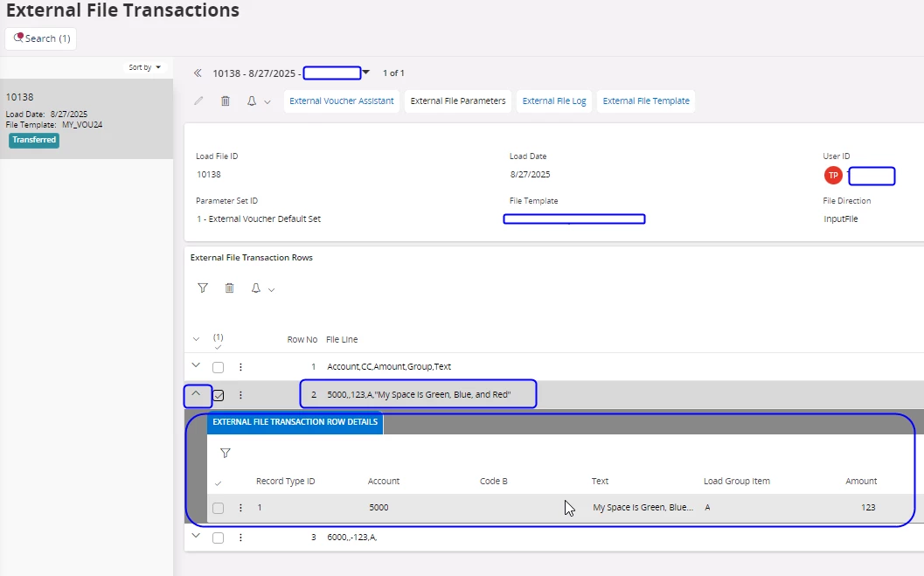Click the filter icon in Row Details panel

pyautogui.click(x=226, y=453)
